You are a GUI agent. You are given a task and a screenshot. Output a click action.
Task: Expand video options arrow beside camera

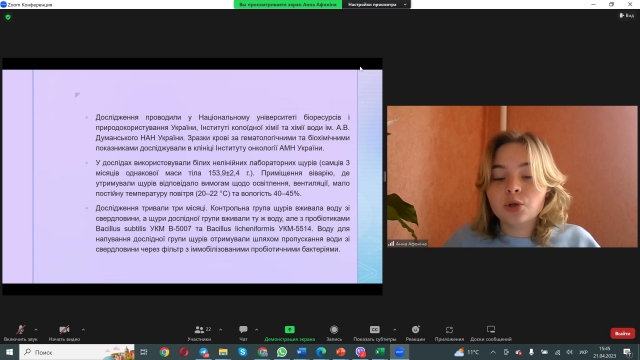pyautogui.click(x=83, y=329)
